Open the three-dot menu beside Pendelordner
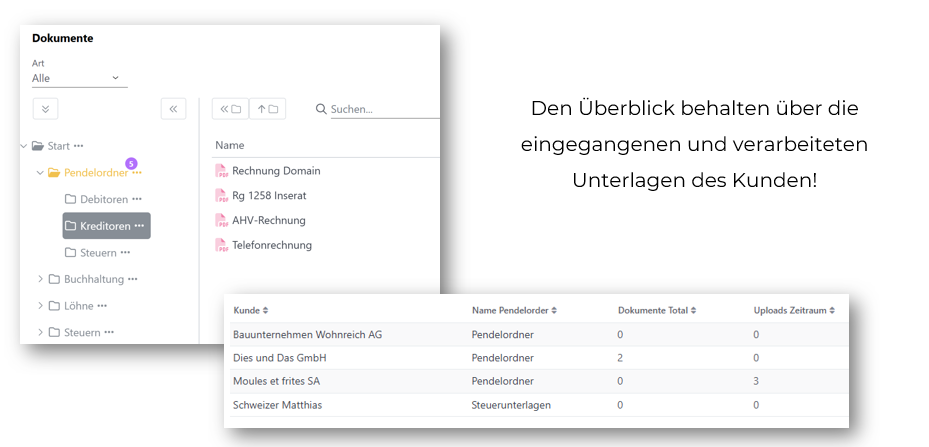 point(137,173)
